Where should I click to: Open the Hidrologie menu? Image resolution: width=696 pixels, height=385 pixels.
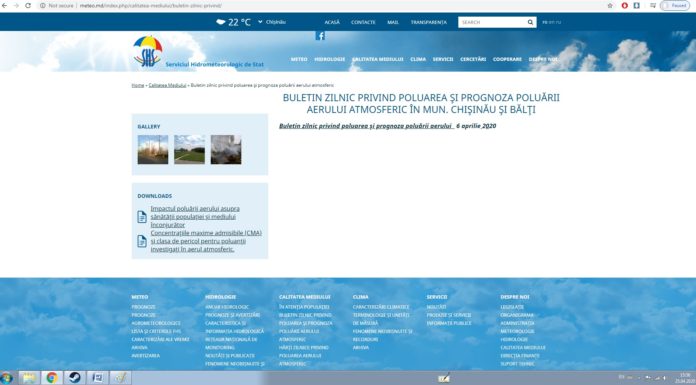(x=329, y=59)
